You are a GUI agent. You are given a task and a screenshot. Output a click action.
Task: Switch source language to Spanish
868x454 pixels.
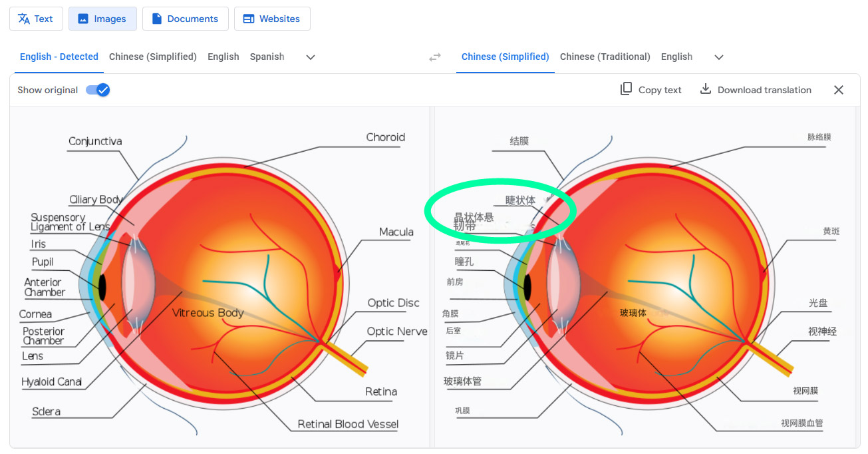(x=267, y=57)
